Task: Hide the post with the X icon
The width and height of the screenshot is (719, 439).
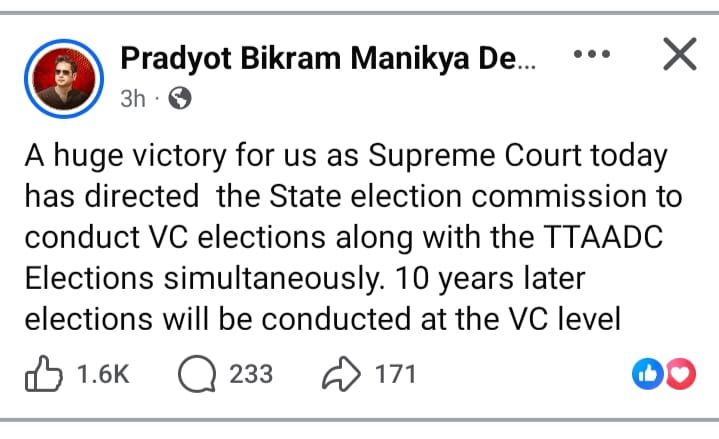Action: tap(679, 57)
